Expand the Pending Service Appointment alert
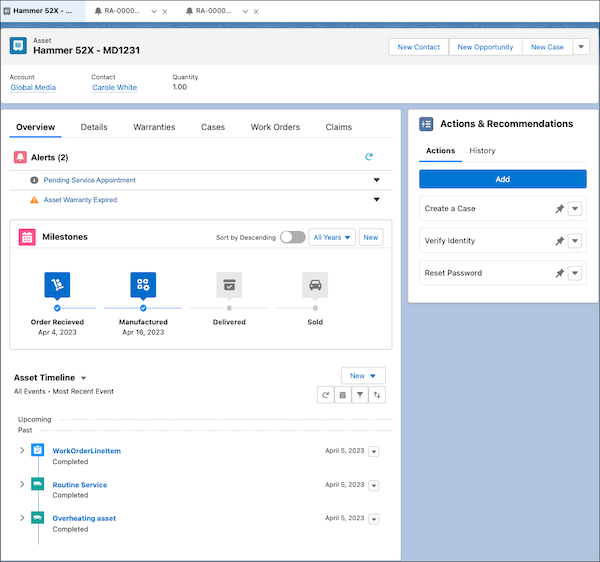The height and width of the screenshot is (562, 600). [x=377, y=180]
